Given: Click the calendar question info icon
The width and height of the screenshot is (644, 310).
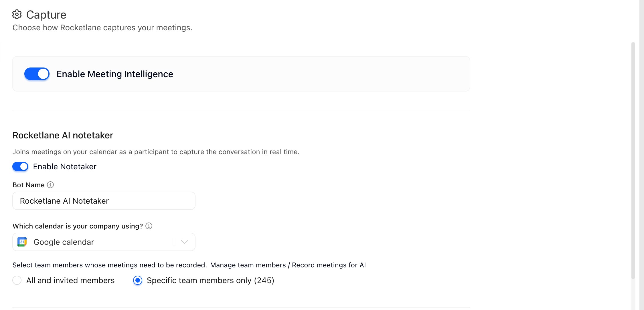Looking at the screenshot, I should (x=149, y=226).
